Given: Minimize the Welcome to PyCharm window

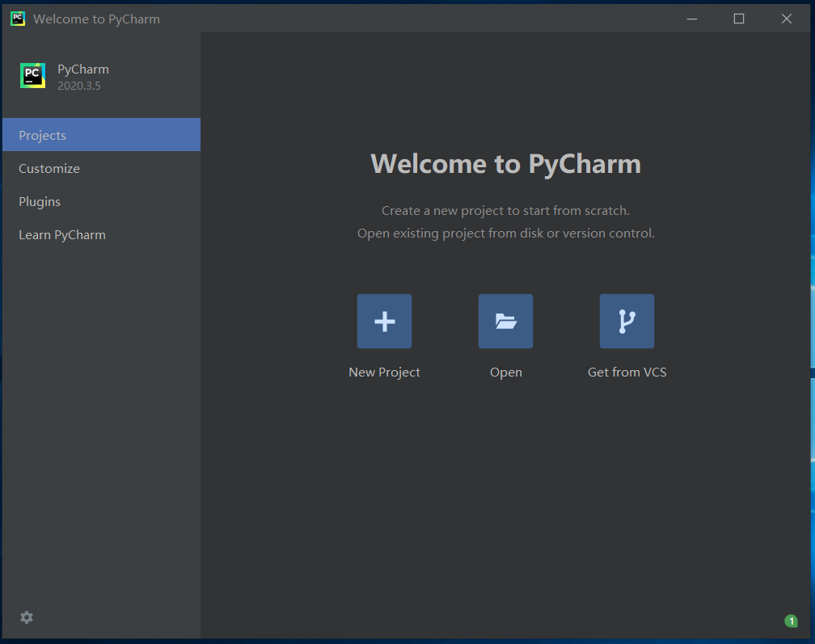Looking at the screenshot, I should 692,19.
